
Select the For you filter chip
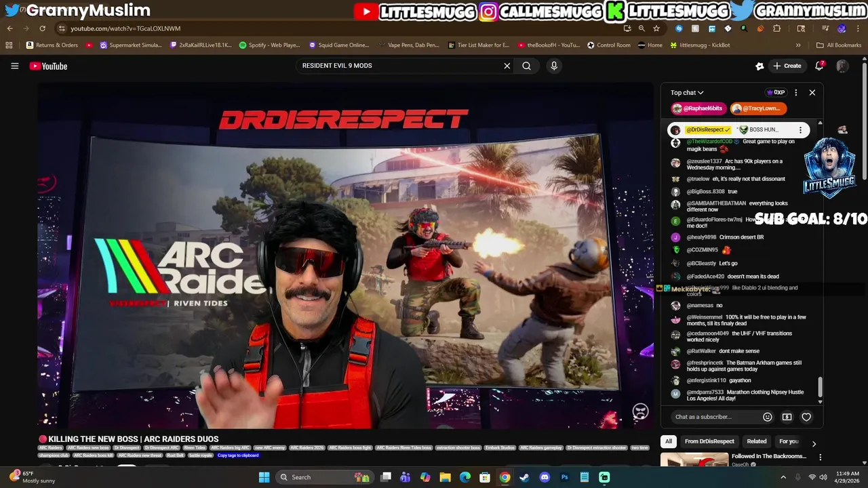[789, 441]
